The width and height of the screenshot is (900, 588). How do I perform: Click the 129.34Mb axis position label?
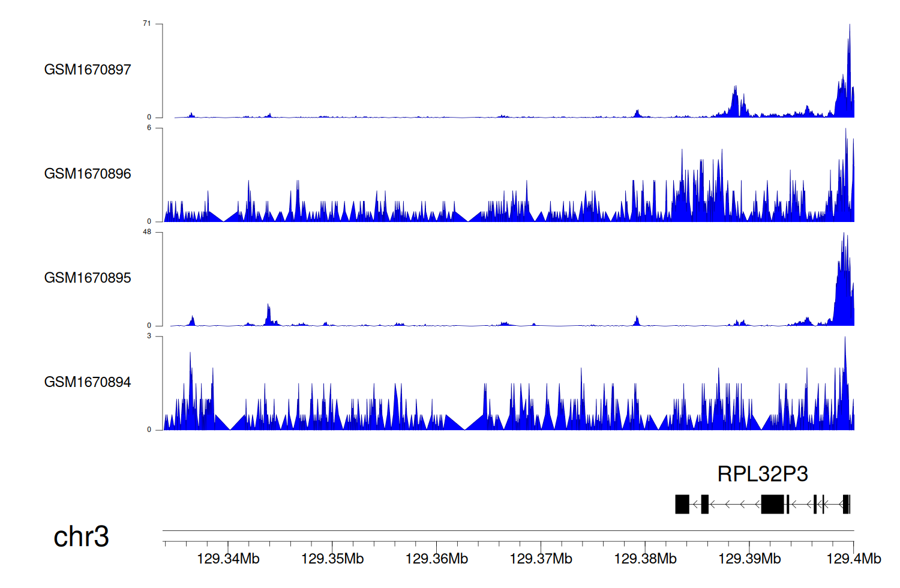(x=228, y=559)
